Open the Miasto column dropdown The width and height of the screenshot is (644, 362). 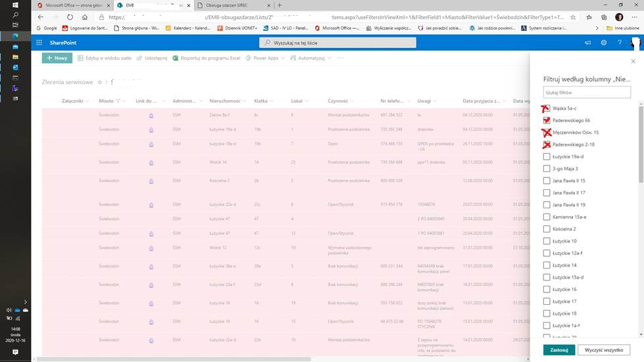click(x=124, y=101)
